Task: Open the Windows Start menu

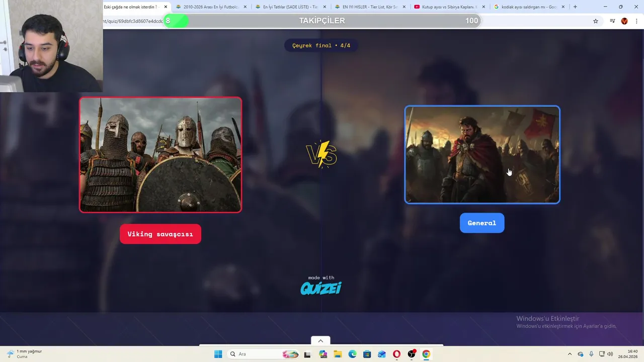Action: [218, 354]
